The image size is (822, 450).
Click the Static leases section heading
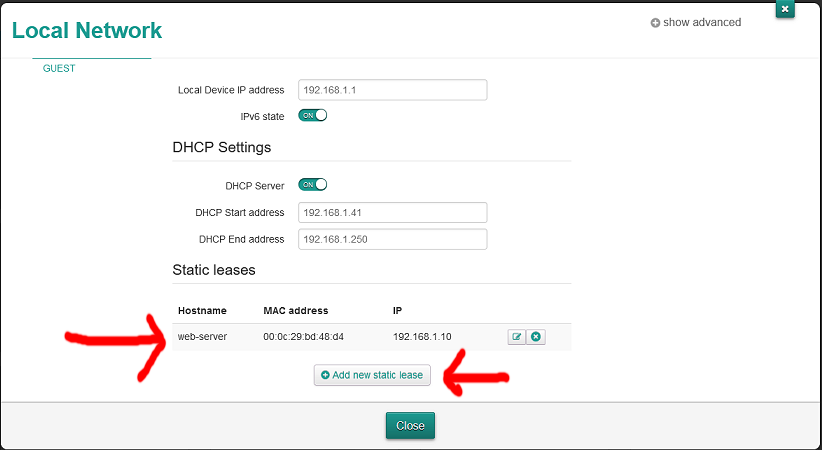(x=214, y=270)
